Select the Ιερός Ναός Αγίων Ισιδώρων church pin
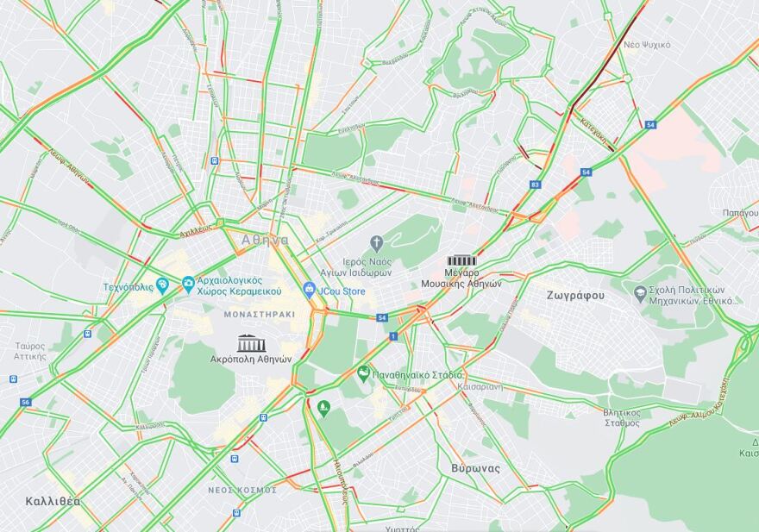Screen dimensions: 759x532 pos(376,243)
